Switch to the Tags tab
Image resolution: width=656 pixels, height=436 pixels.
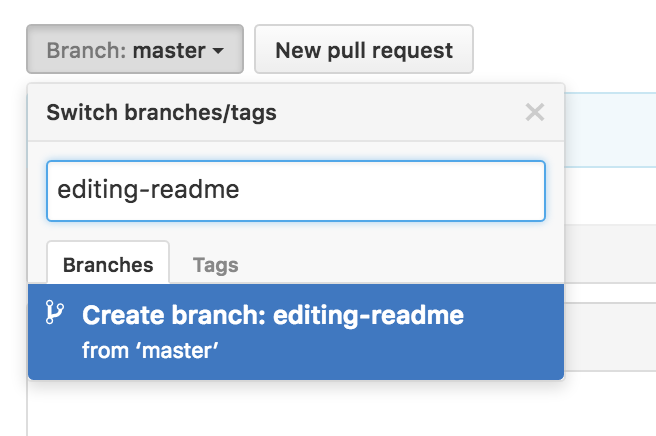pos(215,265)
